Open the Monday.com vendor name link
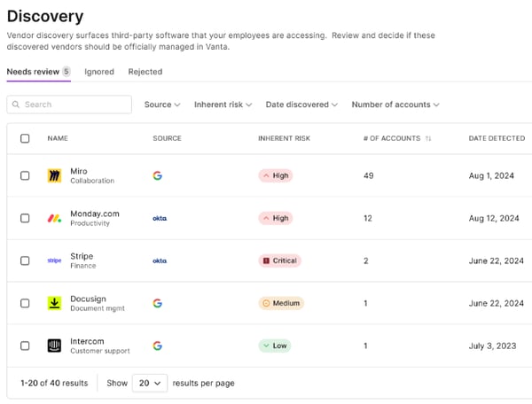Screen dimensions: 532x404 94,214
